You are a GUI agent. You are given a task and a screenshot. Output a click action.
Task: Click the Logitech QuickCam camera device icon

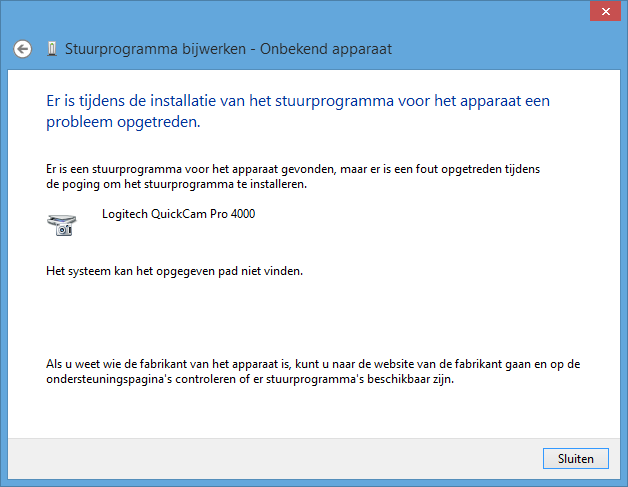click(x=62, y=225)
